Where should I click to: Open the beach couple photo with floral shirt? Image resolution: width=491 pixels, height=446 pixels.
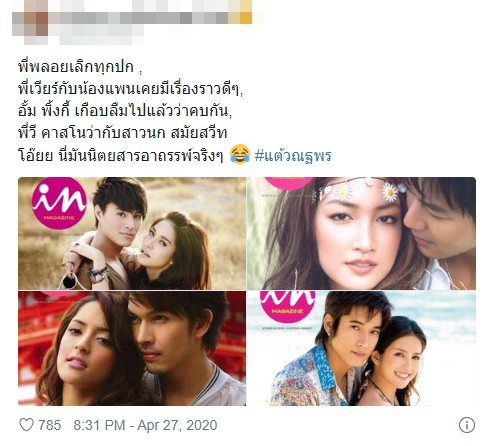click(361, 348)
